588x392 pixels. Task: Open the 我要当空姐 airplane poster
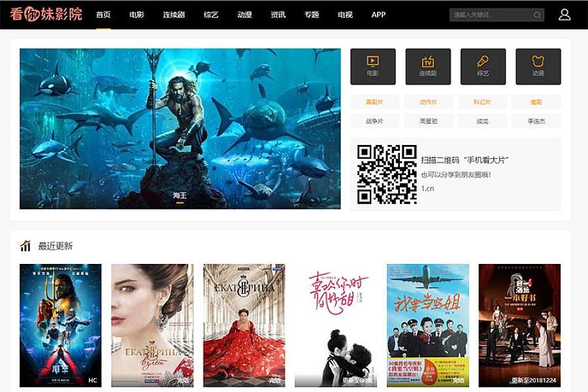point(428,325)
